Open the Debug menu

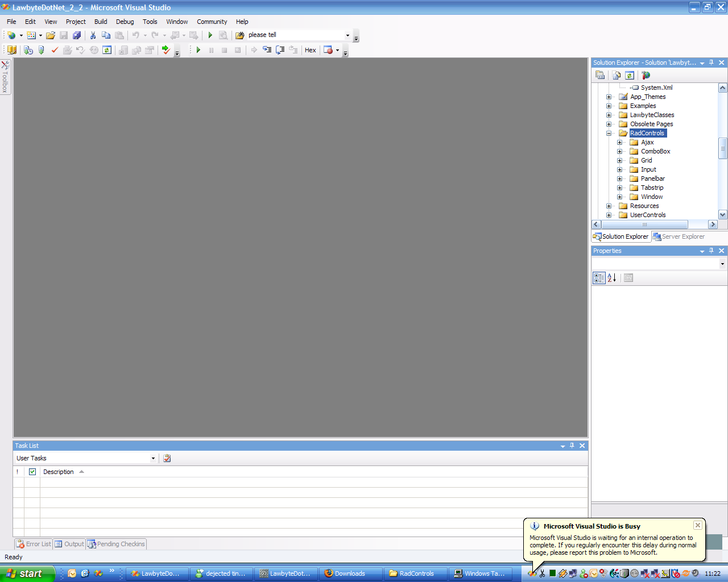125,22
